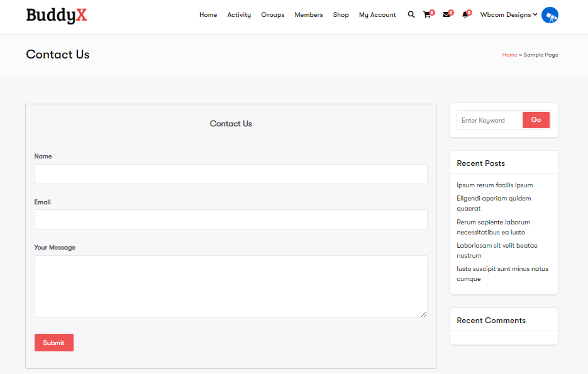The image size is (588, 374).
Task: Open the notifications bell icon
Action: coord(465,14)
